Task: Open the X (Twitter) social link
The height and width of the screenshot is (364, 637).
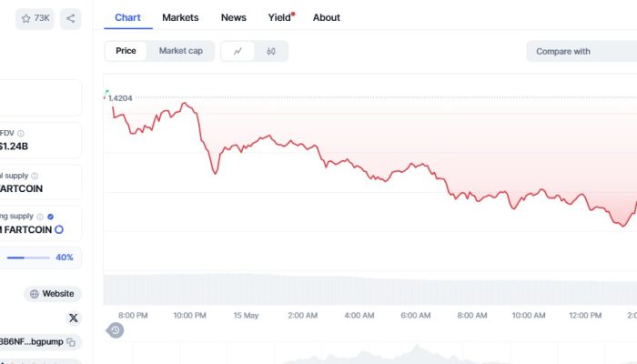Action: pyautogui.click(x=74, y=318)
